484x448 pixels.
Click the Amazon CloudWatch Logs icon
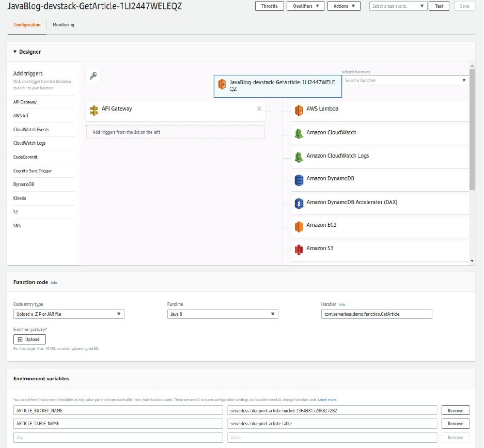[x=299, y=157]
